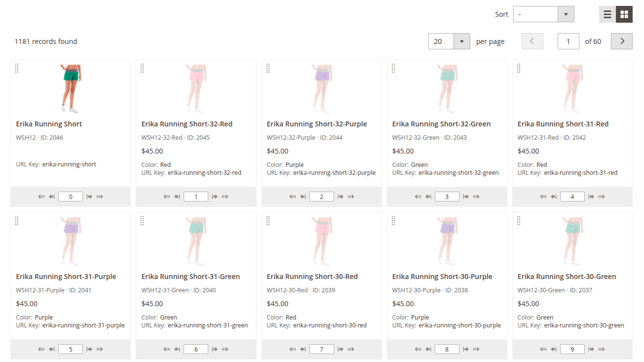The image size is (644, 362).
Task: Click position field of Erika Running Short-31-Green
Action: [196, 349]
